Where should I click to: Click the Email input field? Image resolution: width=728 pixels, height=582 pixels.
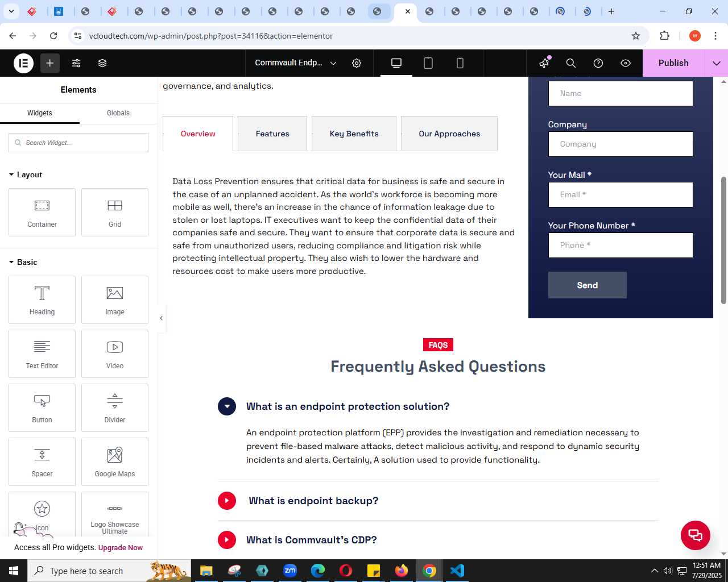(621, 194)
